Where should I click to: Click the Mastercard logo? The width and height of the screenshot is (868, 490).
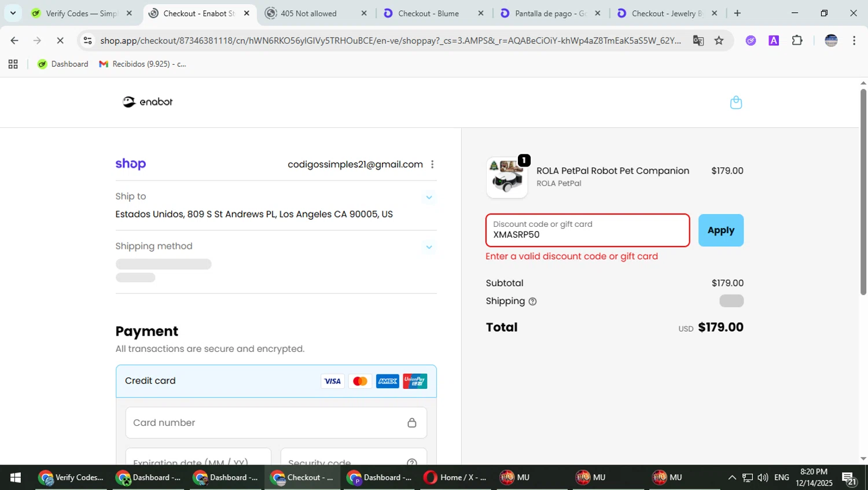360,381
